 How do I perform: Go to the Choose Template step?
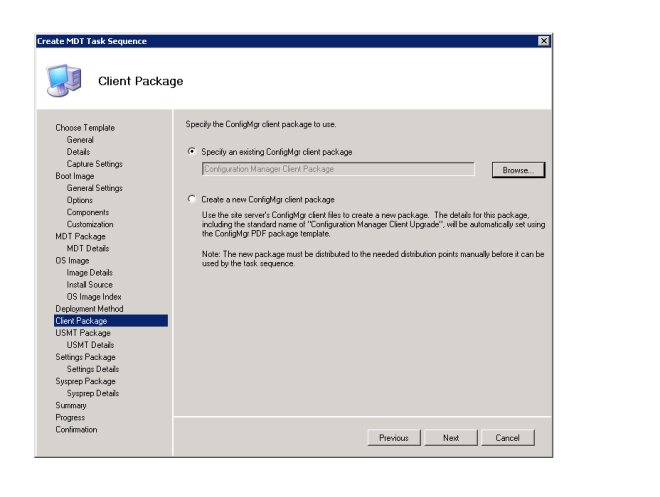coord(85,128)
